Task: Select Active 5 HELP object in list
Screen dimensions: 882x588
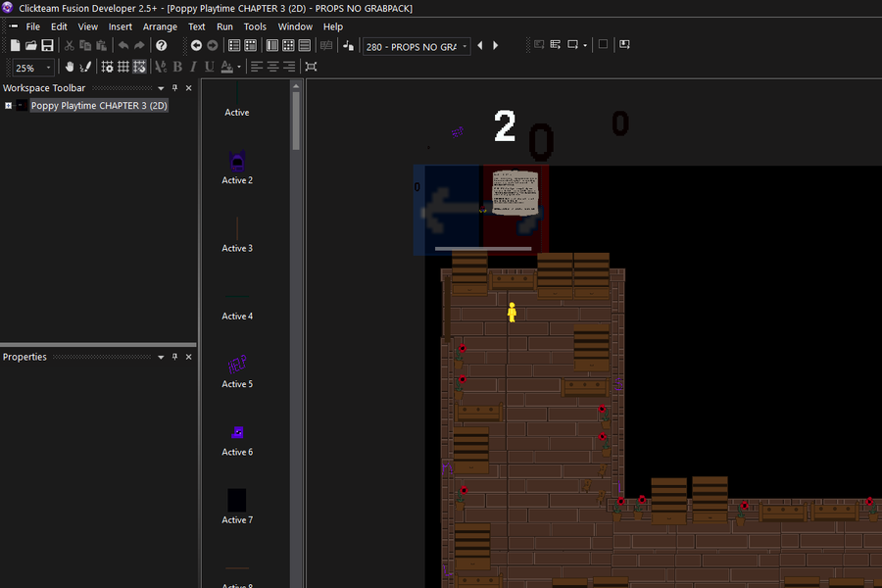Action: [237, 371]
